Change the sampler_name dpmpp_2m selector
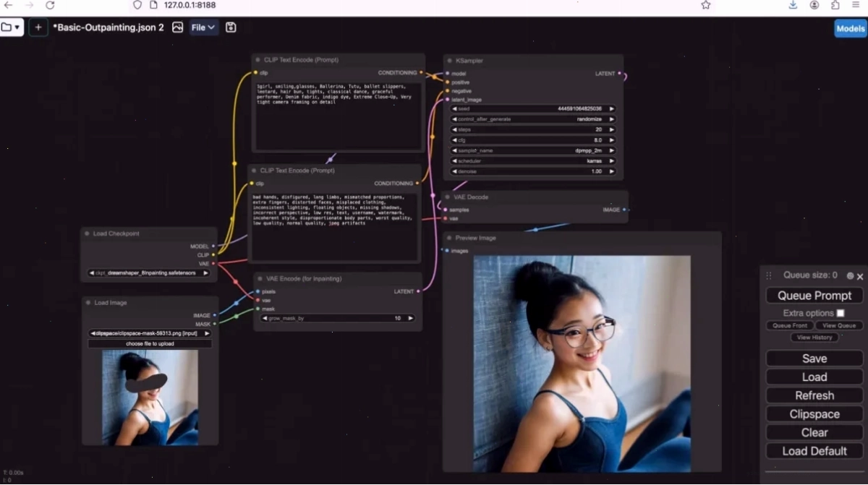The width and height of the screenshot is (868, 485). pos(532,150)
